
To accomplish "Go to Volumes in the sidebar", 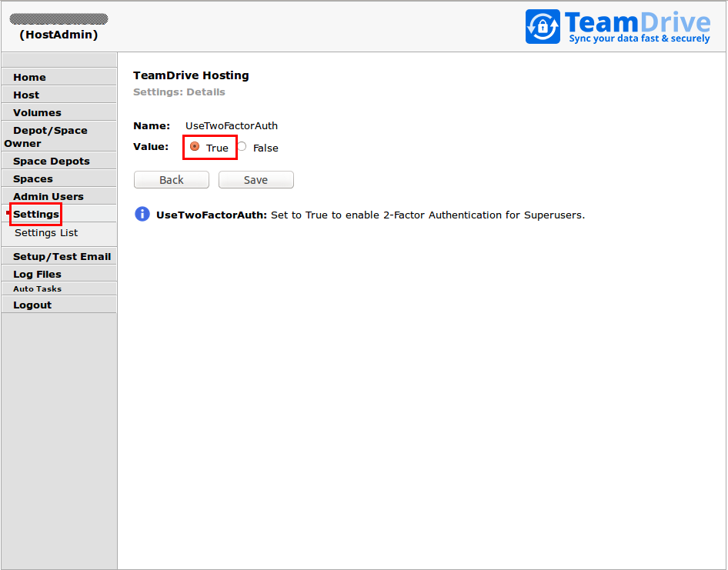I will (59, 112).
